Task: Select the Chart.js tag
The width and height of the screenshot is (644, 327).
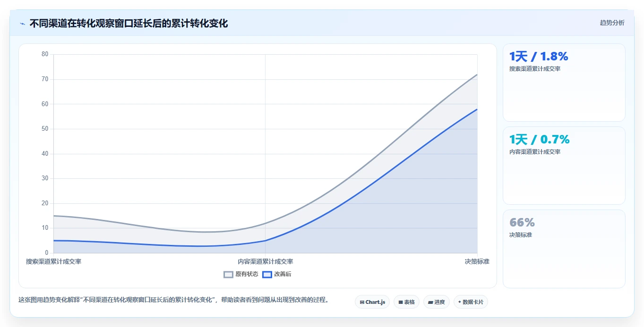Action: pyautogui.click(x=372, y=302)
